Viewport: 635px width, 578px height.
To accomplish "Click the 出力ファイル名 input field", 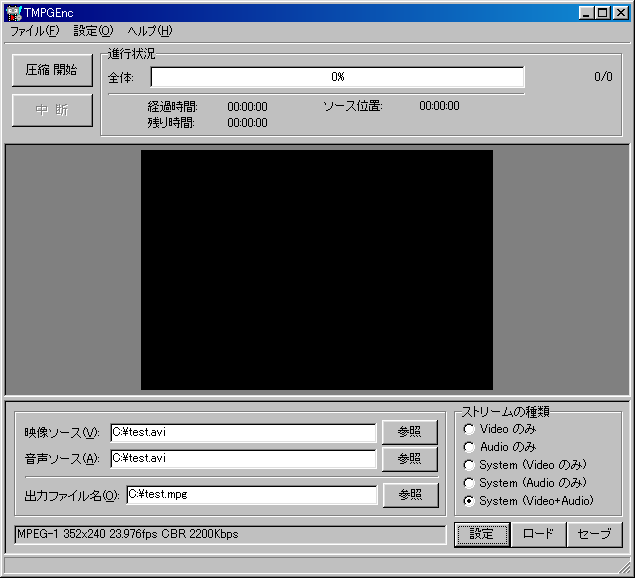I will pyautogui.click(x=251, y=495).
